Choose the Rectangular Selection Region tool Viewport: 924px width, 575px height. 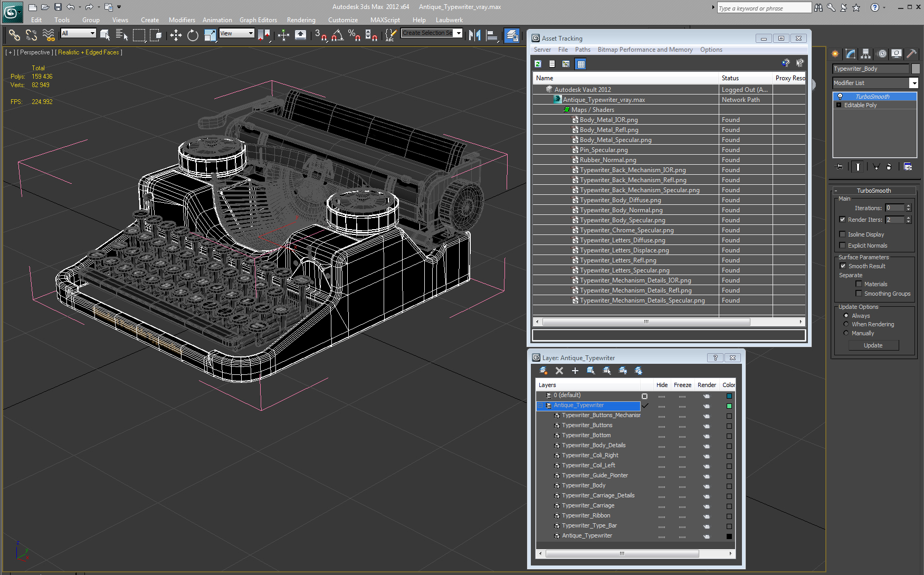[x=139, y=35]
